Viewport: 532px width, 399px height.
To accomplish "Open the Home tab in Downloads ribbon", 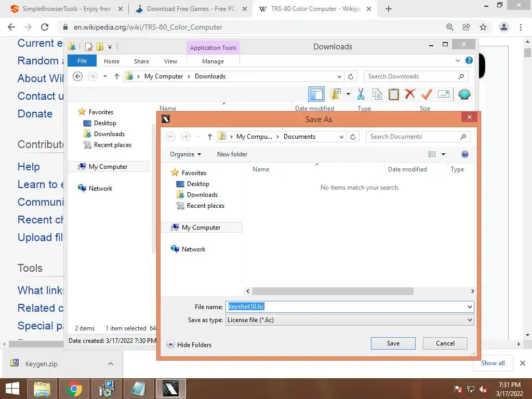I will pyautogui.click(x=112, y=61).
